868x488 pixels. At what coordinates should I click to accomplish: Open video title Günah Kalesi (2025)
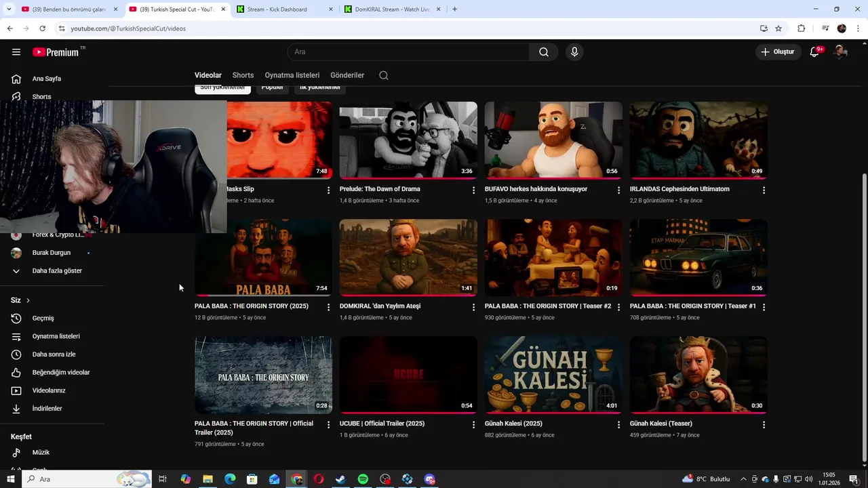coord(513,424)
